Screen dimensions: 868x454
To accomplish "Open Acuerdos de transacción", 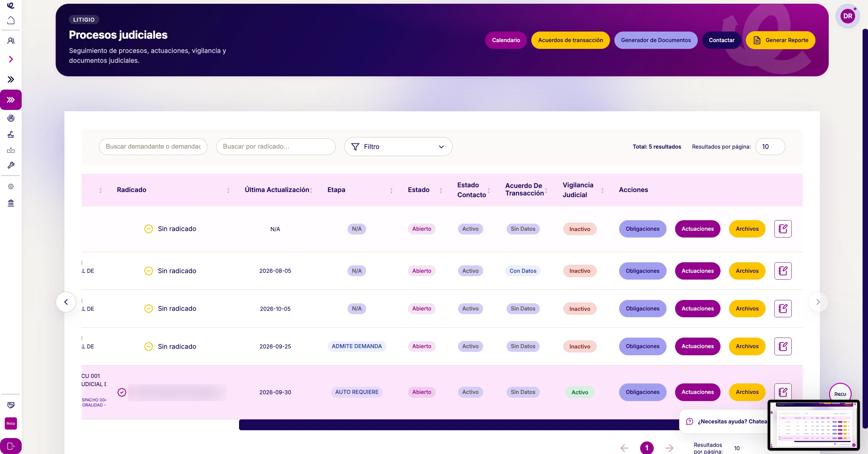I will tap(570, 40).
